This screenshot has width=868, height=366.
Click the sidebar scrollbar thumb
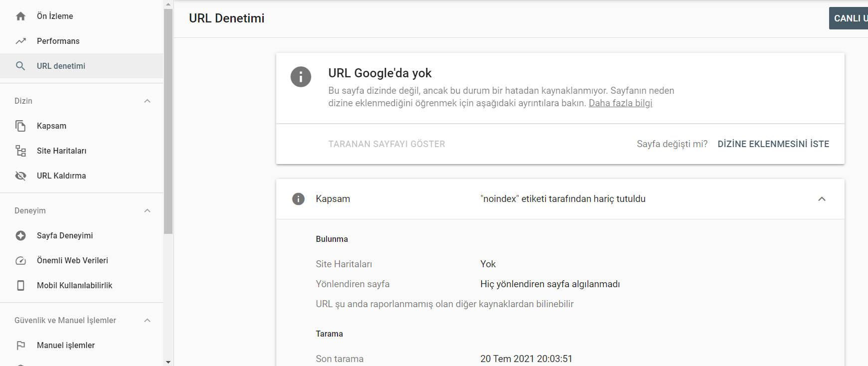[168, 121]
